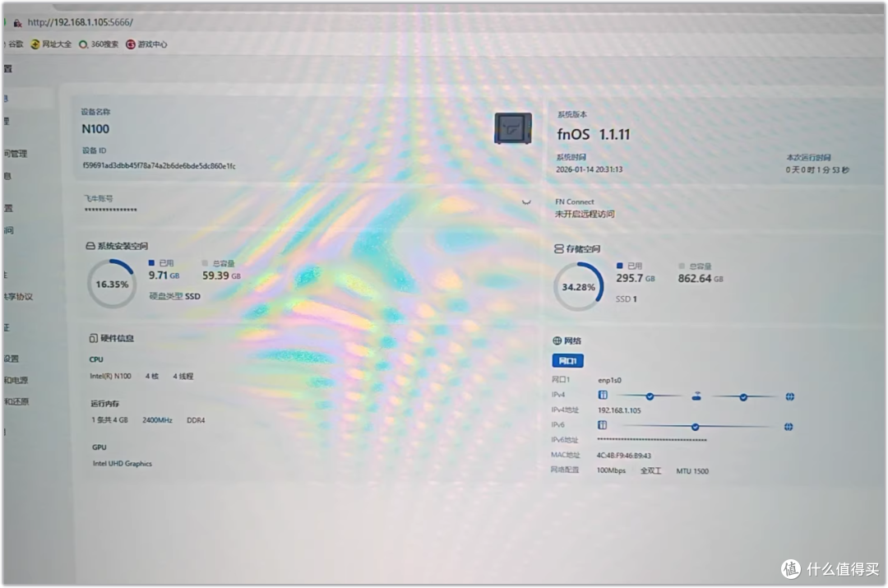Image resolution: width=888 pixels, height=588 pixels.
Task: Click the masked 飞牛账号 value
Action: (110, 211)
